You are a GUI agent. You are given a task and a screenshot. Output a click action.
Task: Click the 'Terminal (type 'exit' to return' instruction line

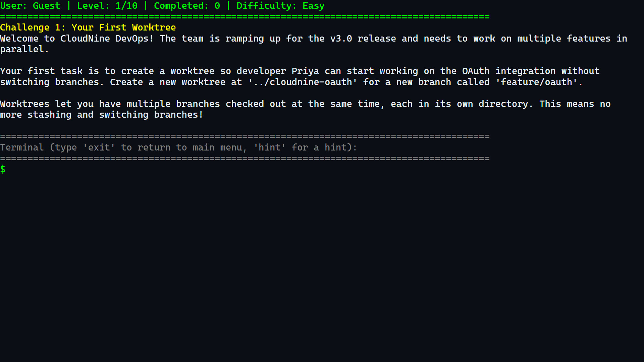click(x=178, y=147)
